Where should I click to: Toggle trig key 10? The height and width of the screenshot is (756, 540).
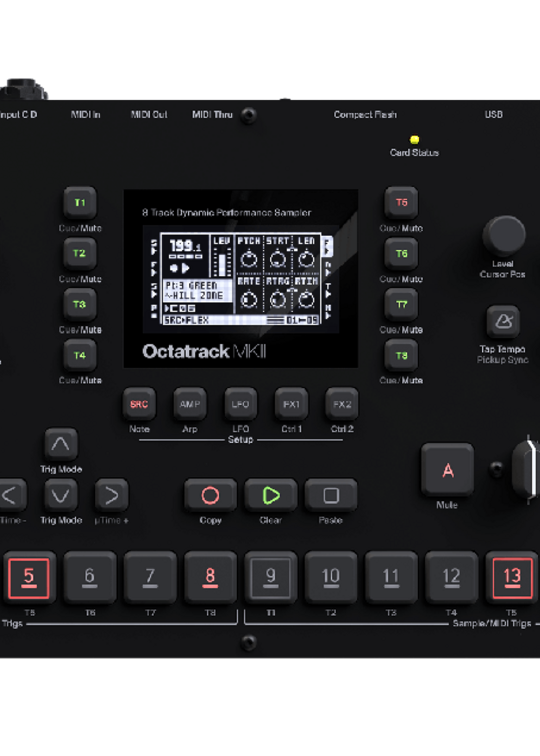(x=331, y=578)
